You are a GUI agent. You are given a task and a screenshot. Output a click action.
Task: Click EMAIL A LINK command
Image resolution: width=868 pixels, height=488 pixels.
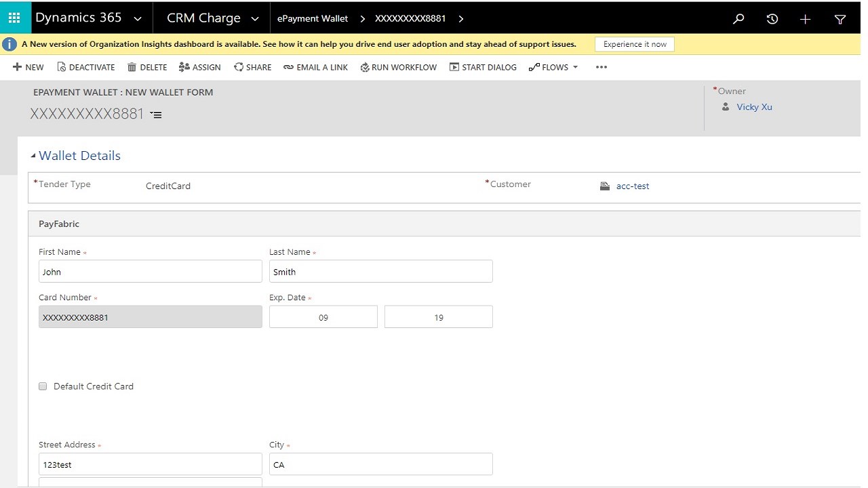(316, 67)
